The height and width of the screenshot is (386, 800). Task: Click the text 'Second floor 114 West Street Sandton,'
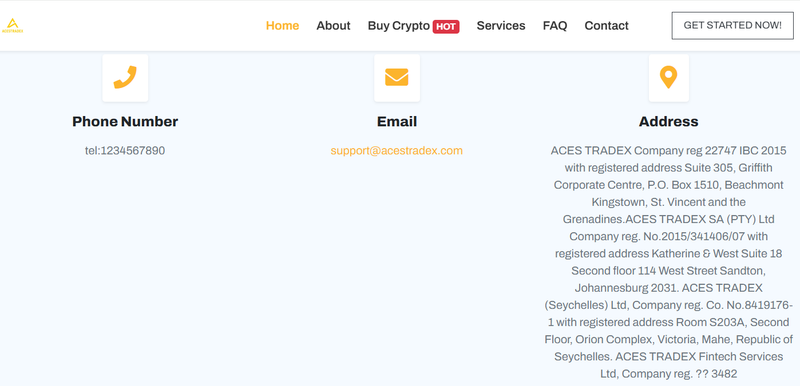pos(668,270)
